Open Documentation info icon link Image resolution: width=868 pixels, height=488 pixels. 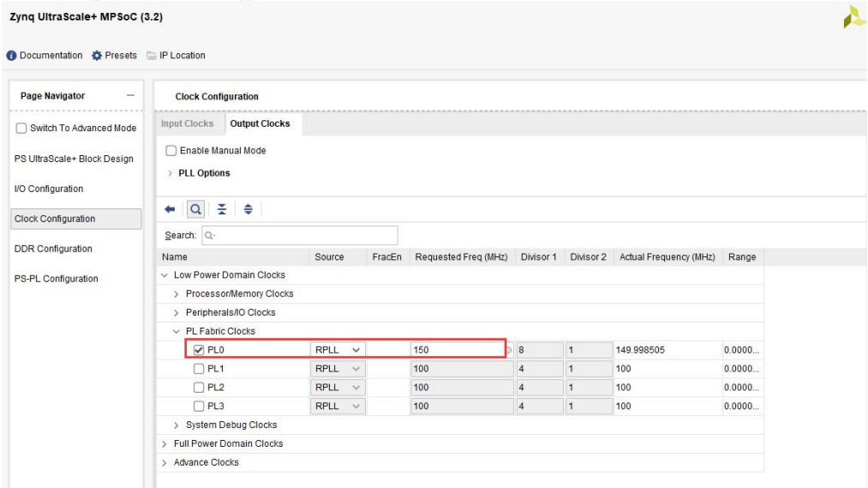12,56
